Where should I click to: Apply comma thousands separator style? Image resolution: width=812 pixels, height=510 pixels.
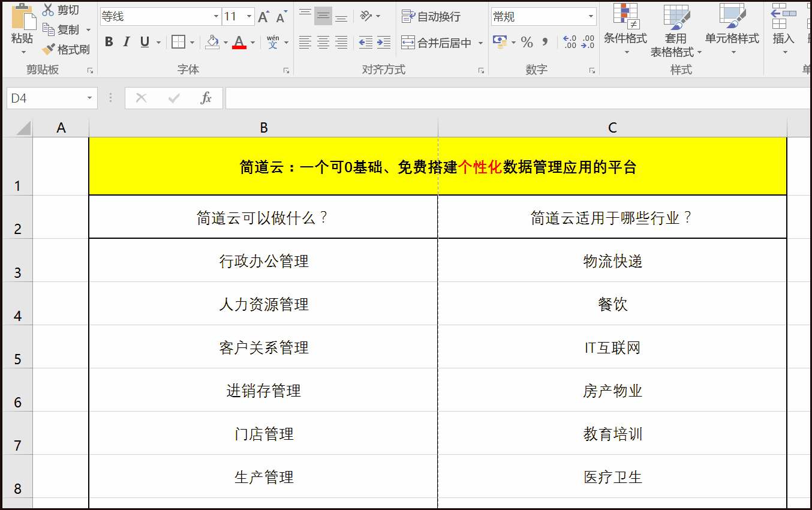pyautogui.click(x=545, y=42)
